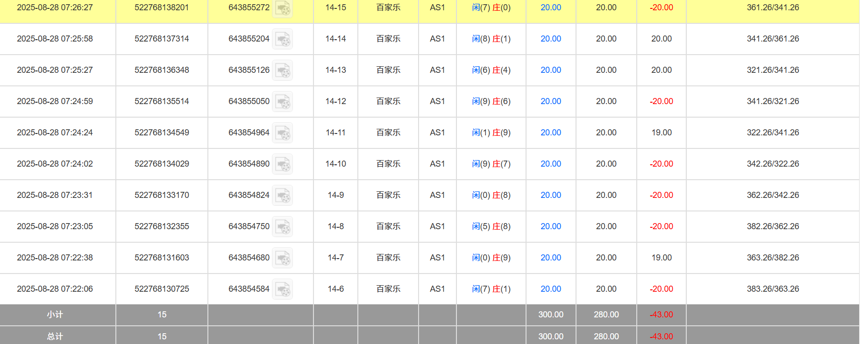Click the timestamp 2025-08-28 07:23:05
Screen dimensions: 868x344
click(55, 226)
